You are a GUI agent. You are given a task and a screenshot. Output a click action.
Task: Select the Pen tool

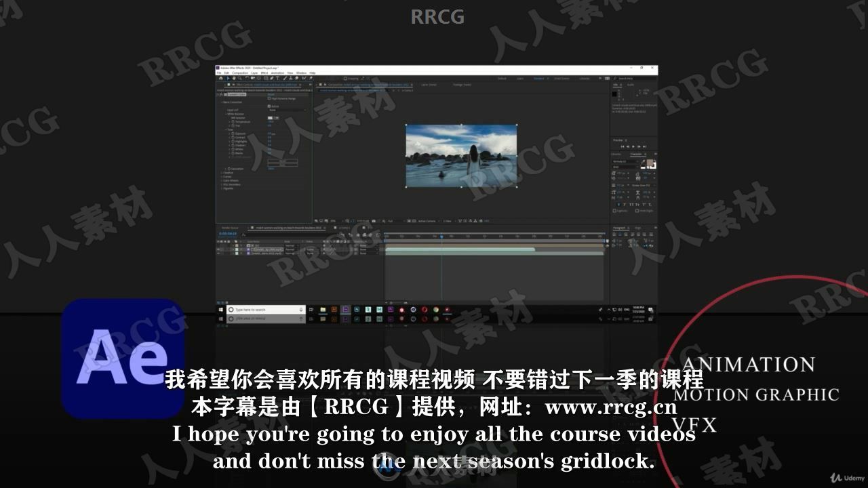[272, 78]
